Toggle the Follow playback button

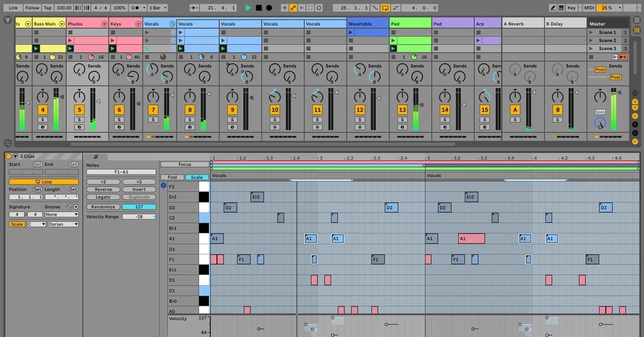click(x=32, y=8)
